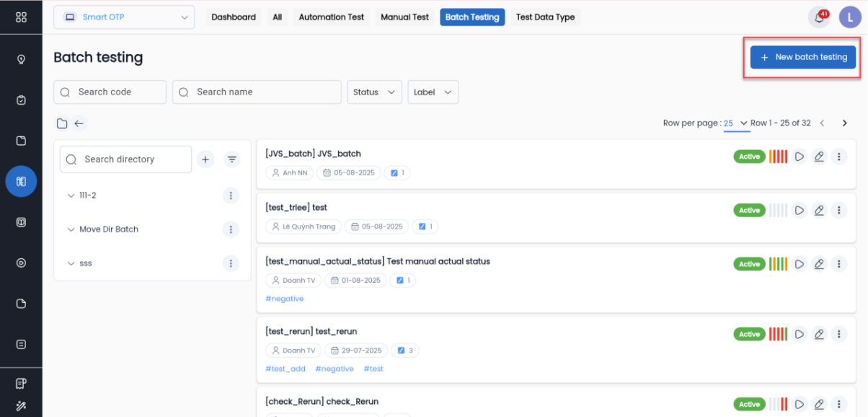Open the Smart OTP project selector
868x417 pixels.
[124, 17]
